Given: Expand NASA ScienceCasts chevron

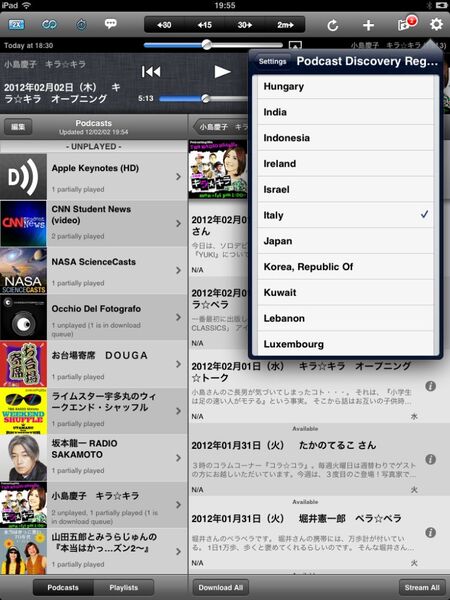Looking at the screenshot, I should pos(178,270).
